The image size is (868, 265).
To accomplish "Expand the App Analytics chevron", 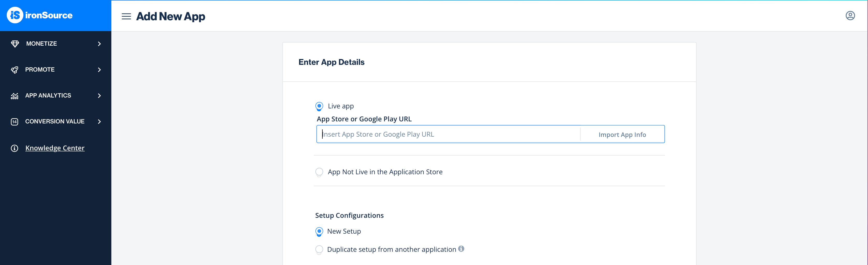I will click(99, 96).
